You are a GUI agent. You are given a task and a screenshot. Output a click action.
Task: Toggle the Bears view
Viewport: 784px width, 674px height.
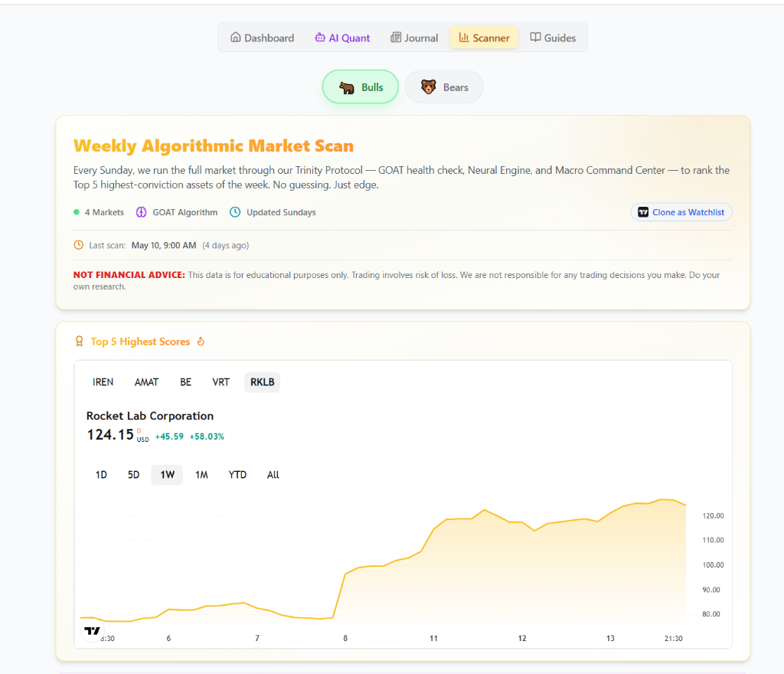[444, 87]
